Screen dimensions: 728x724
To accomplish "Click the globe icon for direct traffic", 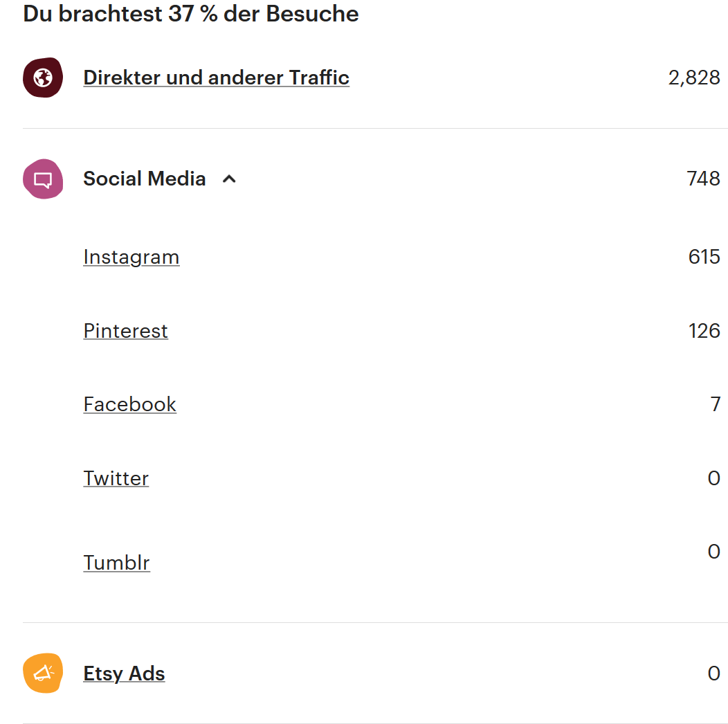I will click(43, 78).
